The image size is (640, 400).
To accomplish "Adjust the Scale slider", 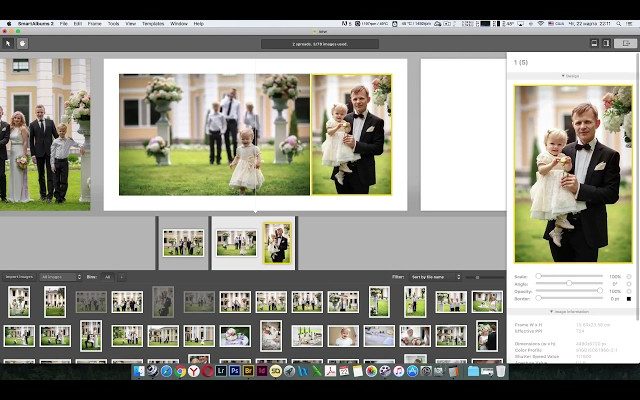I will (x=539, y=276).
